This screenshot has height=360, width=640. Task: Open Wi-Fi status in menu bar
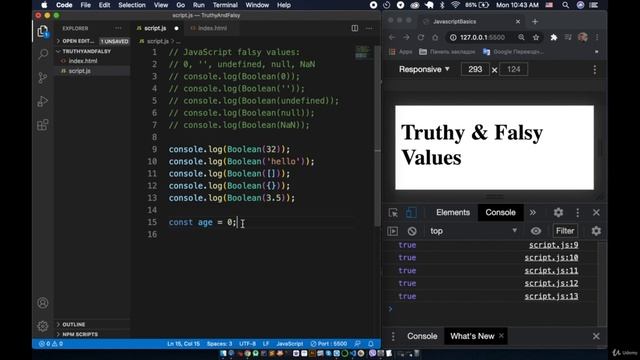[x=456, y=5]
